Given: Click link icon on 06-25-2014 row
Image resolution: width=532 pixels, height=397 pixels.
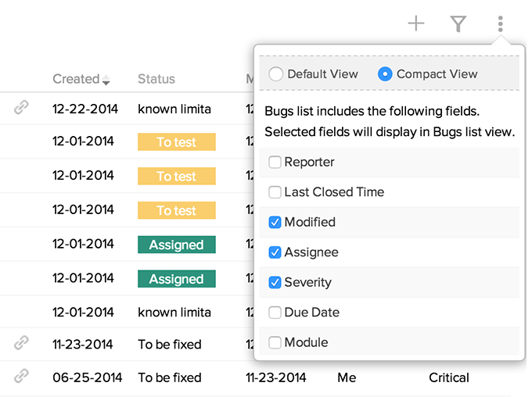Looking at the screenshot, I should (x=22, y=377).
